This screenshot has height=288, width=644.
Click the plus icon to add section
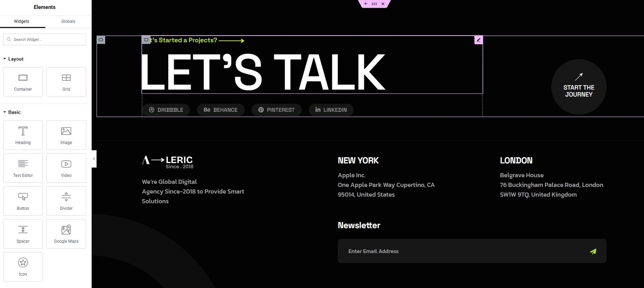point(365,4)
